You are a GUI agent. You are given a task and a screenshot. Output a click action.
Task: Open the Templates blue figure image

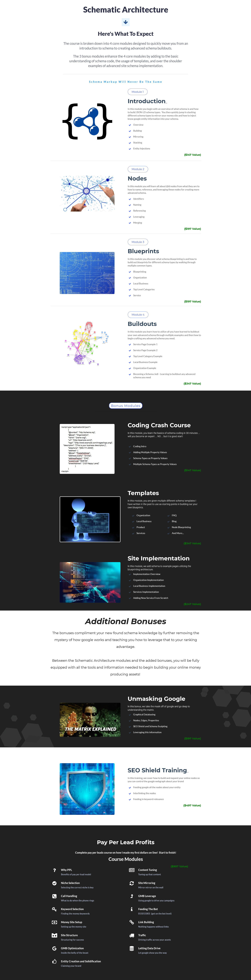(x=90, y=519)
